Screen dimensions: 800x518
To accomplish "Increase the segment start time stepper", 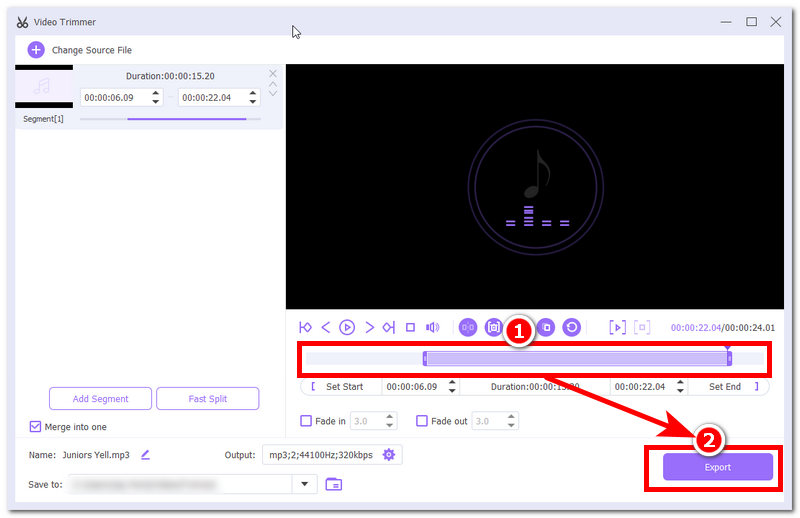I will tap(156, 93).
